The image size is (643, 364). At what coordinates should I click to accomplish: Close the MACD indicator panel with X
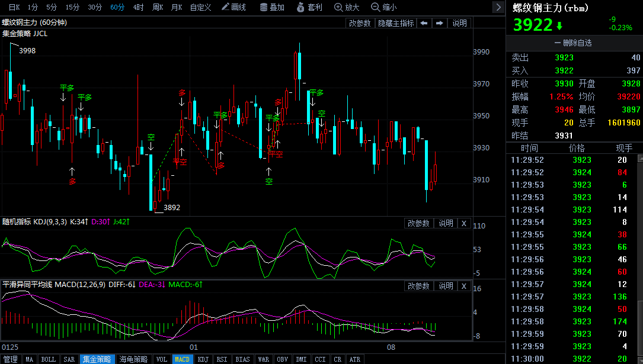464,286
